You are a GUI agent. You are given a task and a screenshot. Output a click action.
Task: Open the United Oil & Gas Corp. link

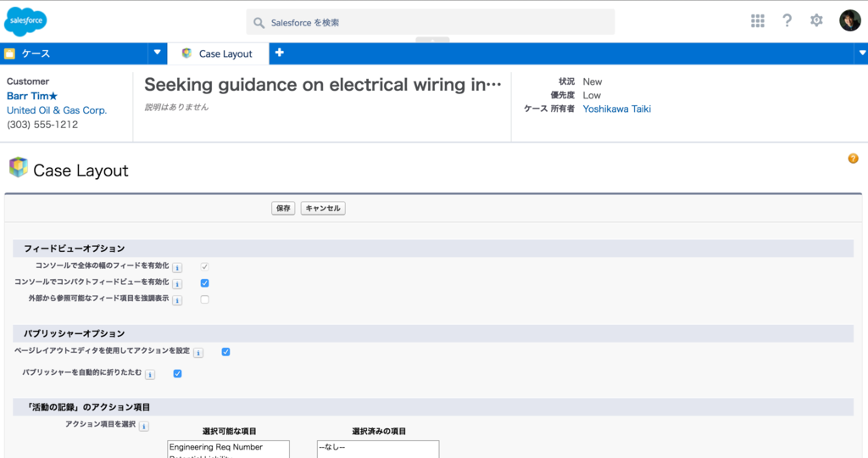click(57, 110)
